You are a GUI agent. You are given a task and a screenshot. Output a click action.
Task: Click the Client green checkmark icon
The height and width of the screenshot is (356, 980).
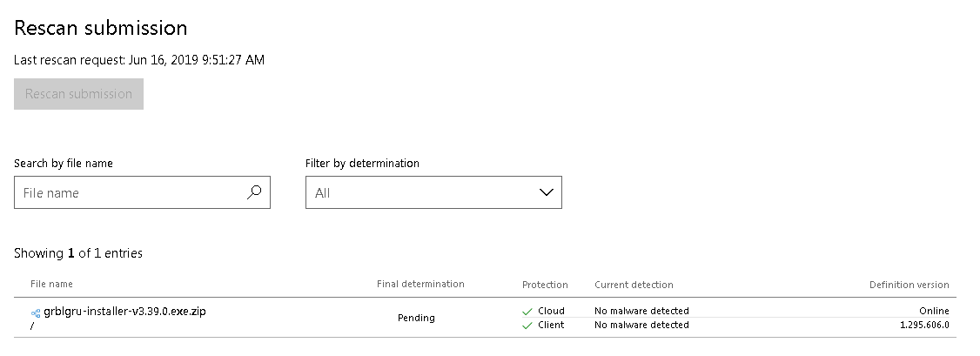pos(527,326)
